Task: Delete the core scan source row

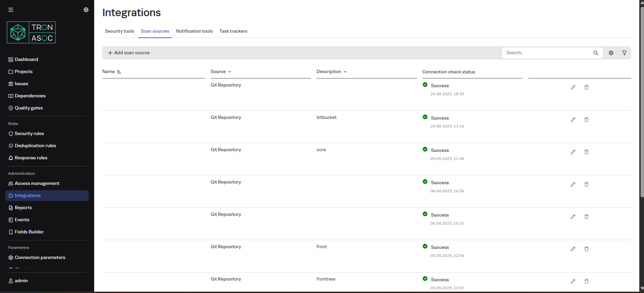Action: pyautogui.click(x=586, y=152)
